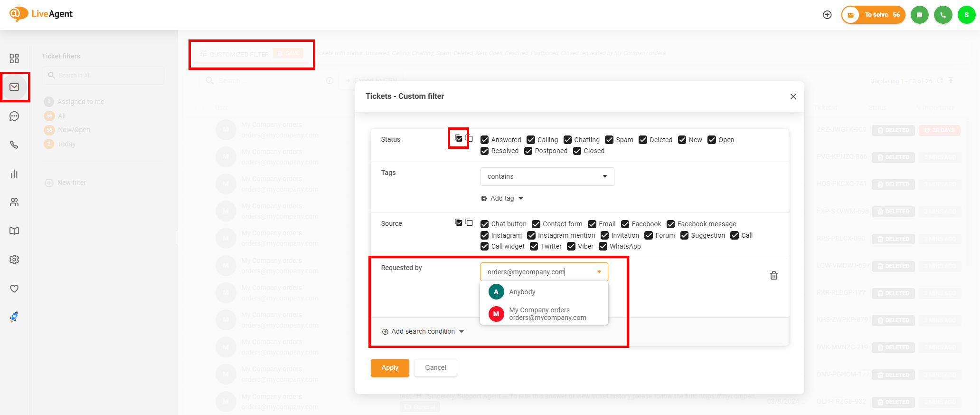Open the Calls phone icon in sidebar
This screenshot has height=415, width=980.
coord(14,145)
